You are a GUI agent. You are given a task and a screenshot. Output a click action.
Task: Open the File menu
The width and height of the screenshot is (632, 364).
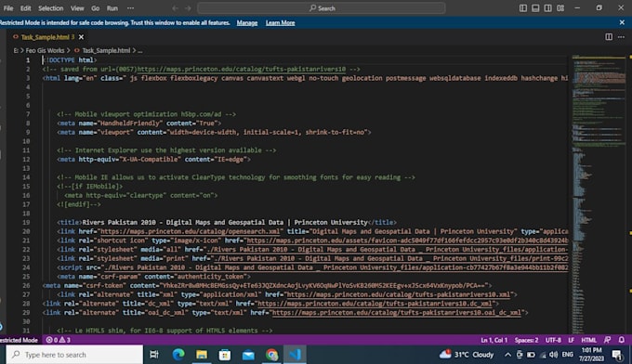pos(8,8)
